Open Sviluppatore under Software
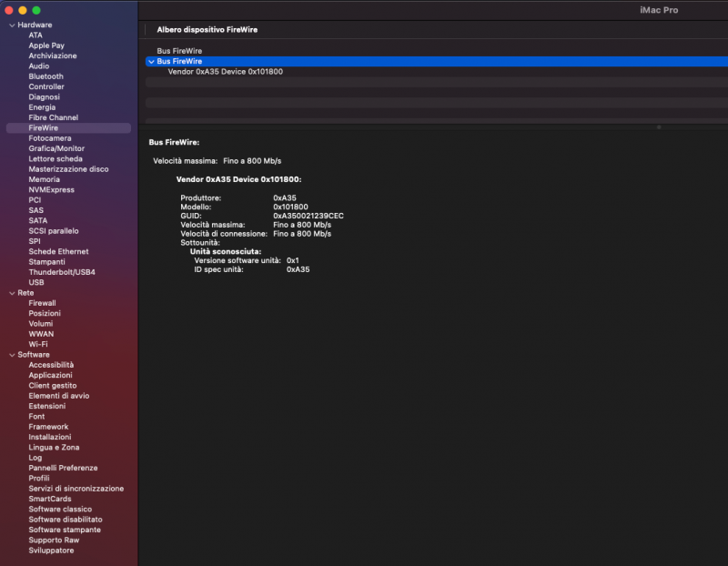Image resolution: width=728 pixels, height=566 pixels. click(x=51, y=551)
